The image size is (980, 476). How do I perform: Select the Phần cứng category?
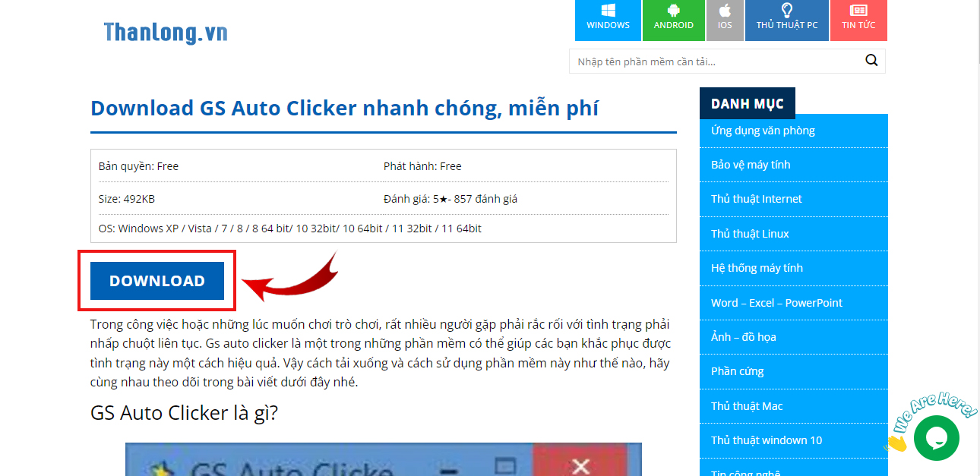[737, 371]
